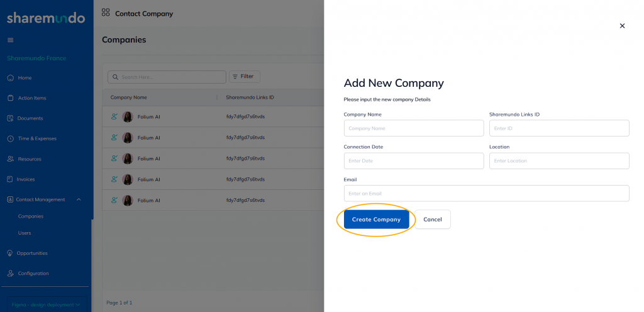The width and height of the screenshot is (644, 312).
Task: Click the Invoices icon in sidebar
Action: click(x=11, y=179)
